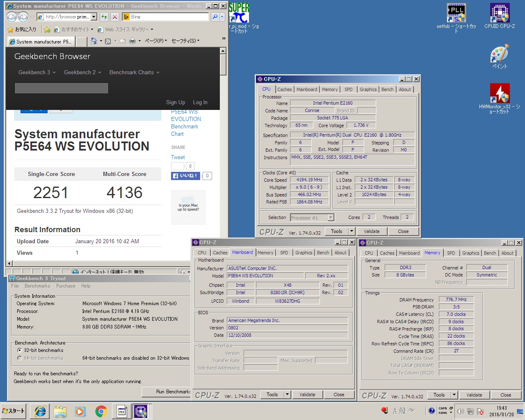Click the favorites star icon
The width and height of the screenshot is (525, 420).
(x=11, y=30)
